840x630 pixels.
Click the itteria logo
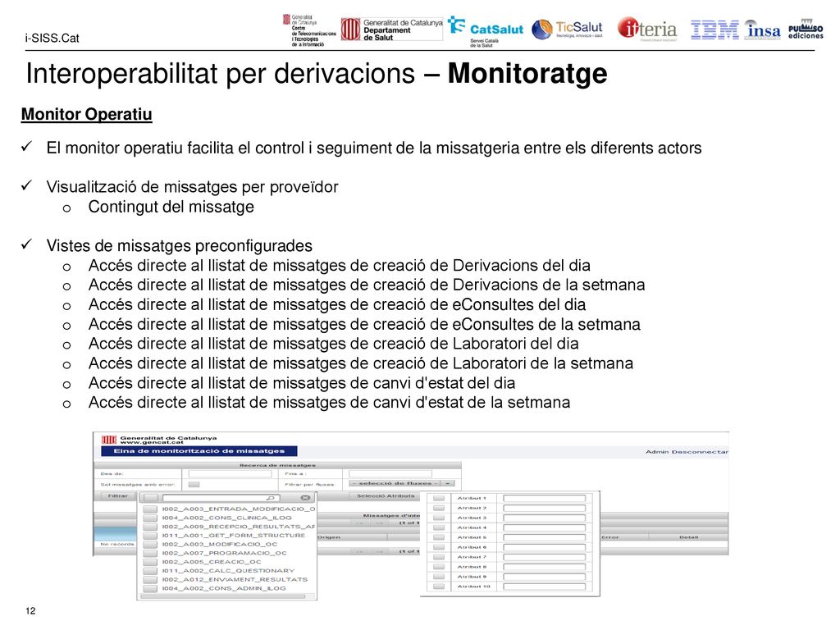(647, 29)
